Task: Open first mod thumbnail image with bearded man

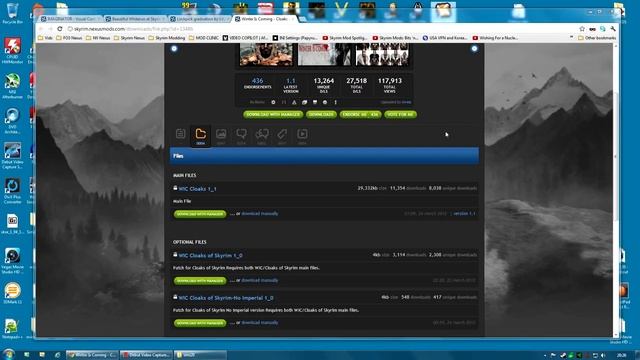Action: (266, 54)
